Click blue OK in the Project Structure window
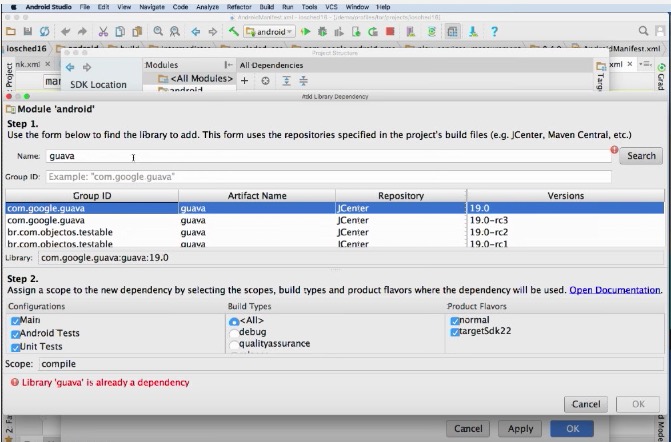Image resolution: width=671 pixels, height=442 pixels. coord(572,429)
